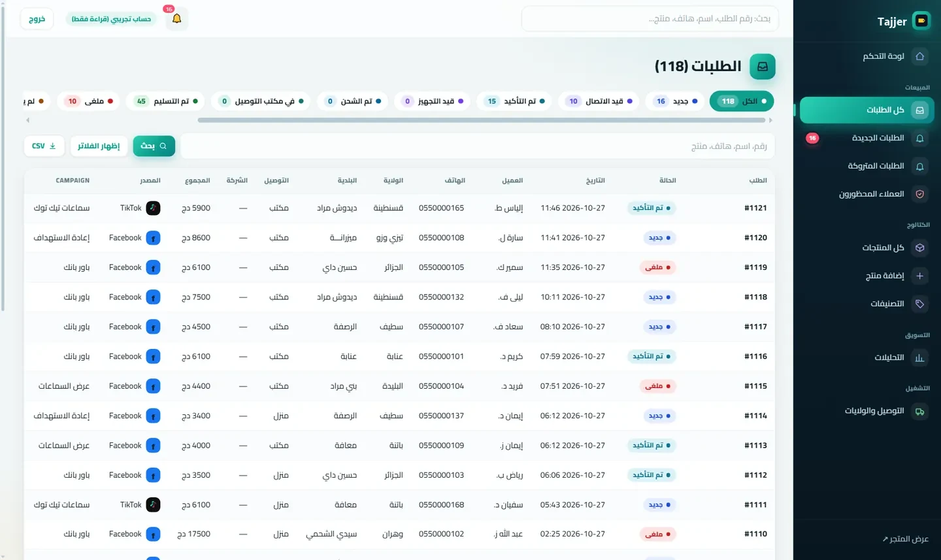Click the shield icon beside العملاء المحظورون

[919, 194]
